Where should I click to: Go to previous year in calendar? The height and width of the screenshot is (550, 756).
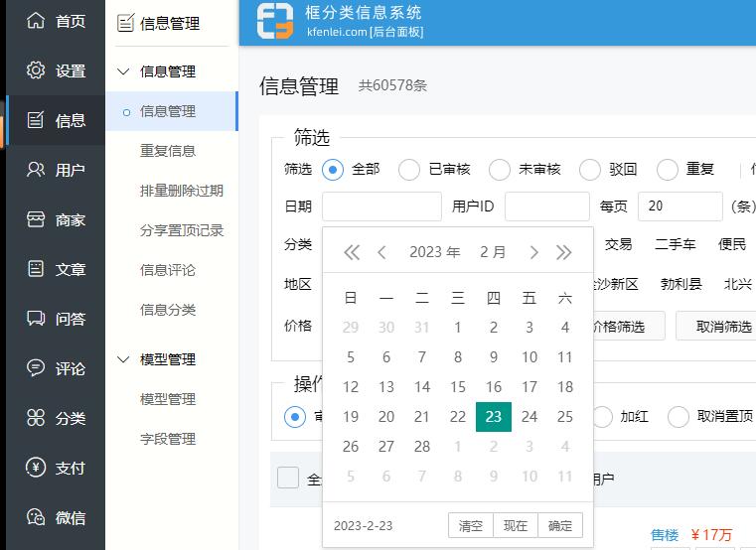[351, 252]
